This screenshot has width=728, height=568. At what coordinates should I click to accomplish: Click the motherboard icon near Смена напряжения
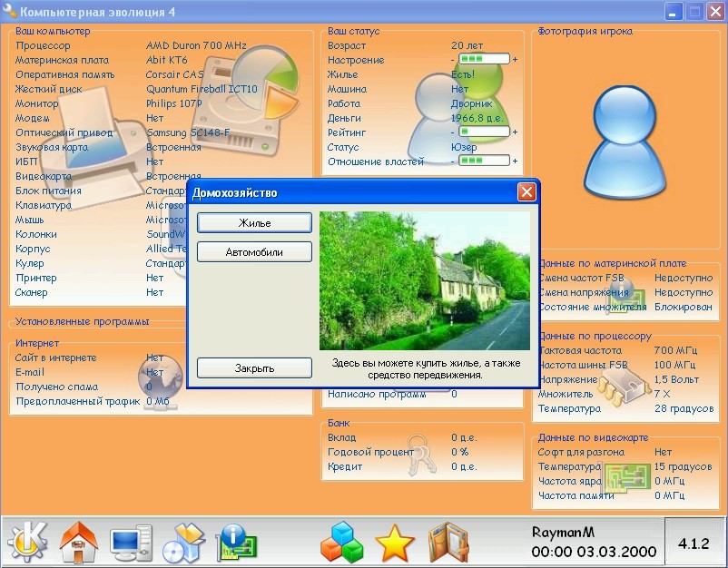tap(625, 295)
